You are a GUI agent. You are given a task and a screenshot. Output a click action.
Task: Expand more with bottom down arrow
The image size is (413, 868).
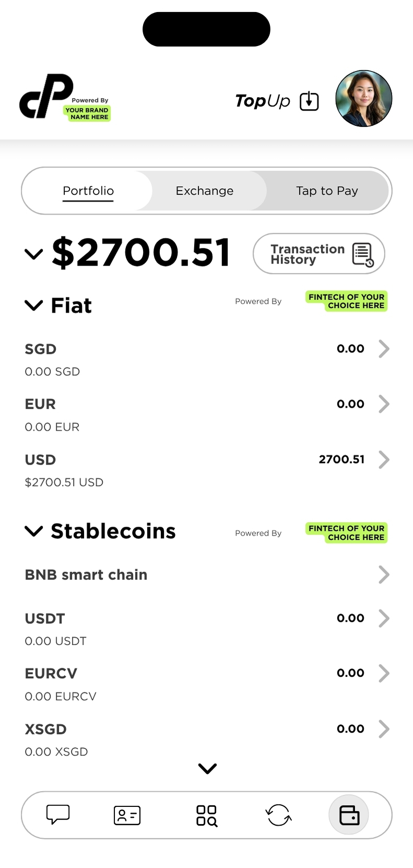pos(207,768)
